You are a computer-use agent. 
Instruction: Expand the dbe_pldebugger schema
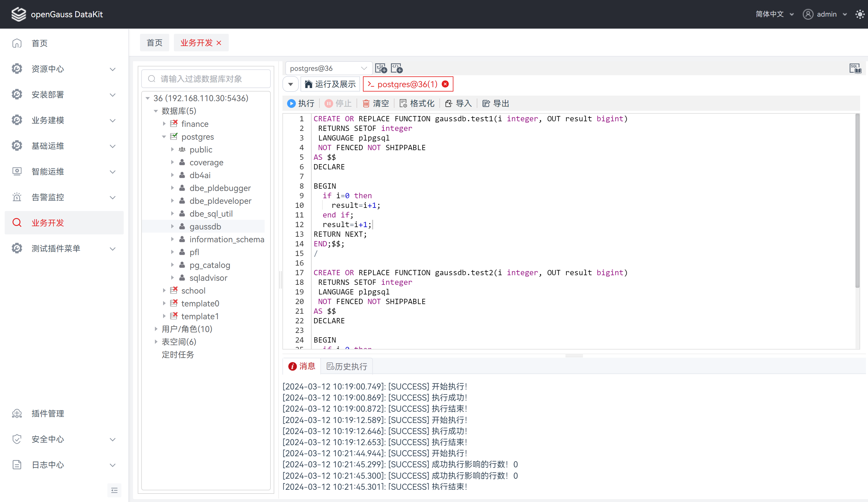pos(172,188)
